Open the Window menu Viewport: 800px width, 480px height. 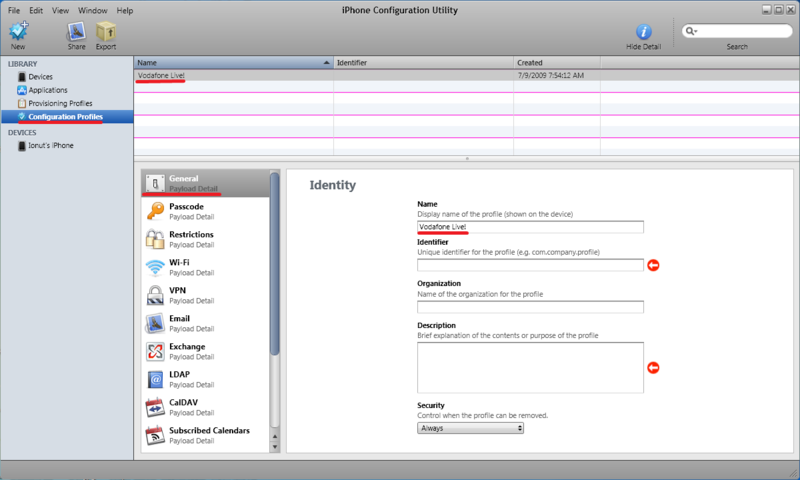pos(92,10)
